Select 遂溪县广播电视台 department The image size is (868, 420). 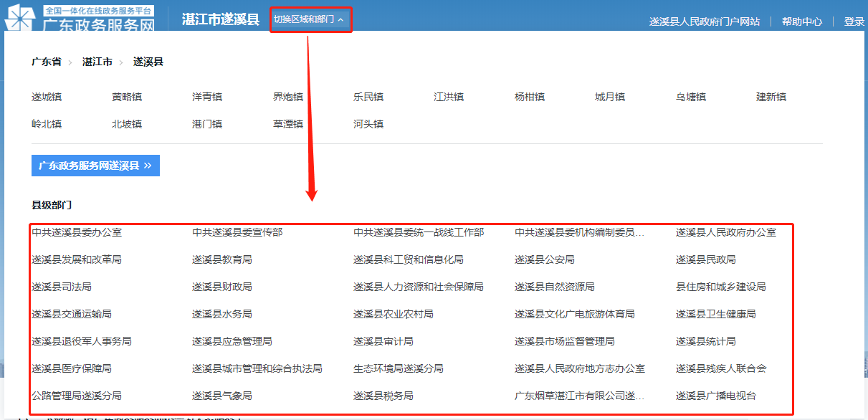point(715,396)
